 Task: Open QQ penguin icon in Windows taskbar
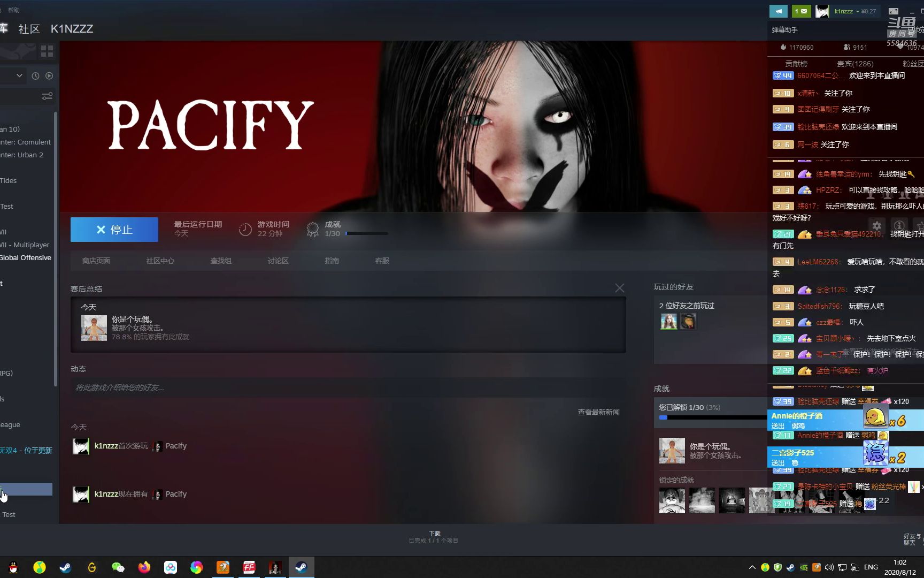(x=13, y=567)
